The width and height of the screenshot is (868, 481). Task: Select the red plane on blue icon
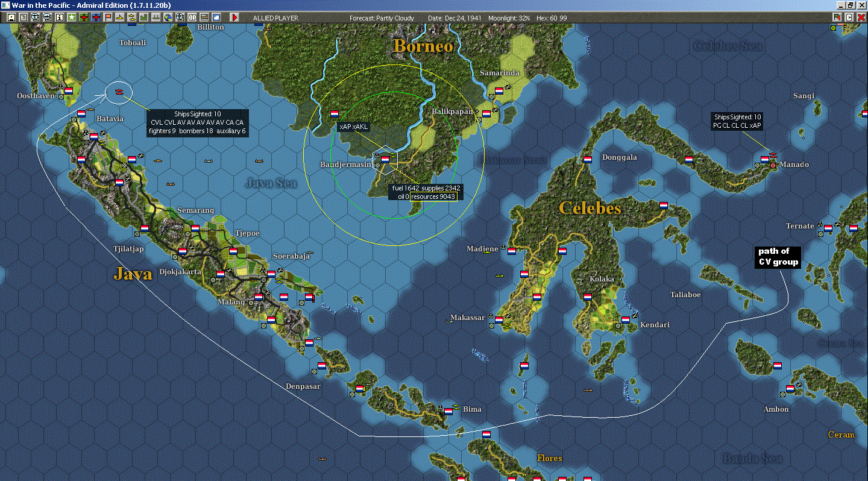tap(96, 17)
